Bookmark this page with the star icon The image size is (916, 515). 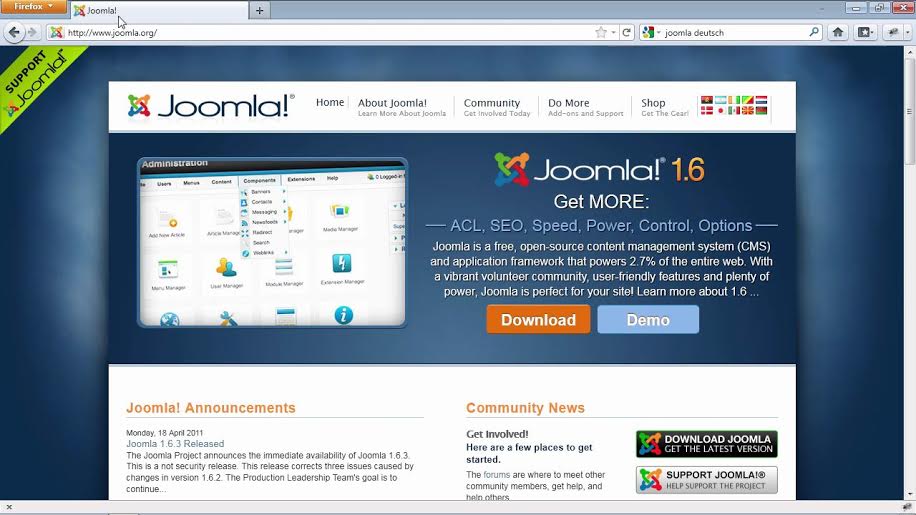pos(601,33)
